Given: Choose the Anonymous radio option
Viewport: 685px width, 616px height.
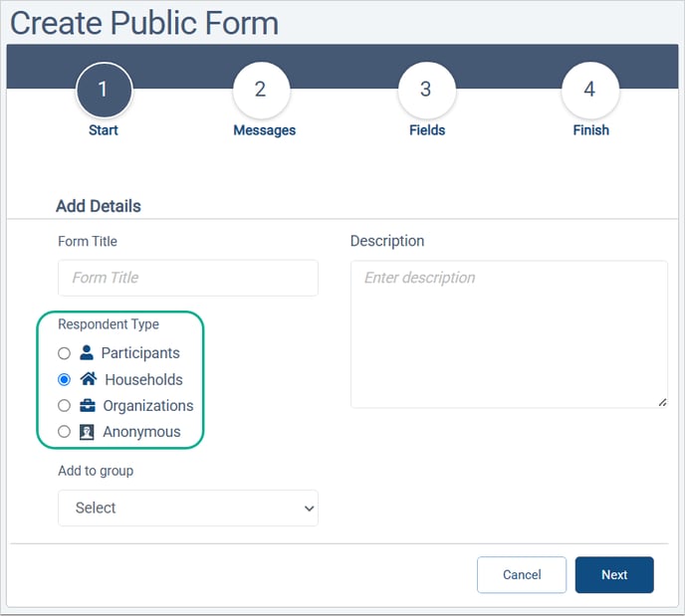Looking at the screenshot, I should [x=64, y=432].
